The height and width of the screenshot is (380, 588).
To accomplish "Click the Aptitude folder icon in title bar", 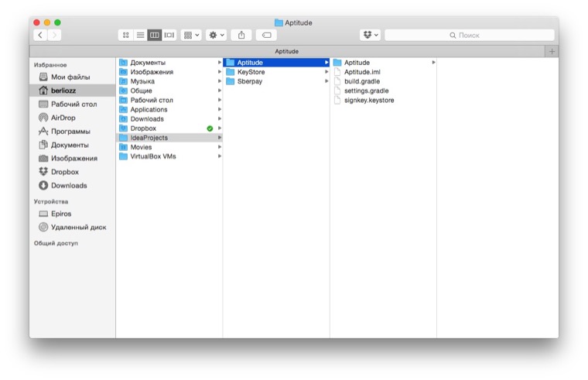I will pos(279,23).
